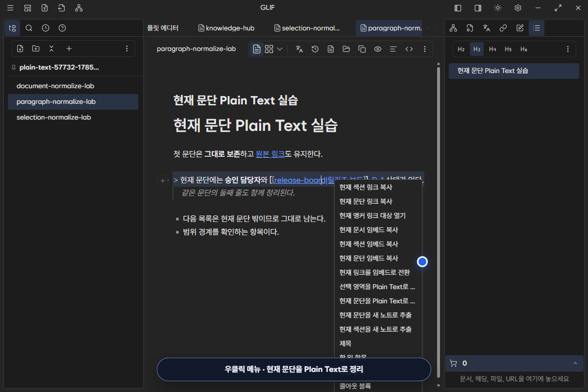
Task: Click the document page icon in editor toolbar
Action: (x=331, y=49)
